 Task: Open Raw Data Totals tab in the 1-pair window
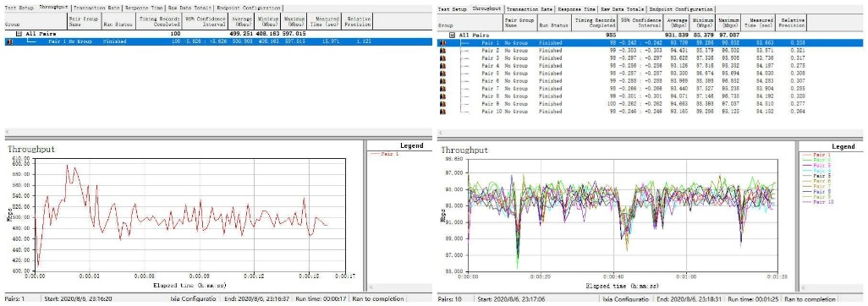pyautogui.click(x=190, y=8)
